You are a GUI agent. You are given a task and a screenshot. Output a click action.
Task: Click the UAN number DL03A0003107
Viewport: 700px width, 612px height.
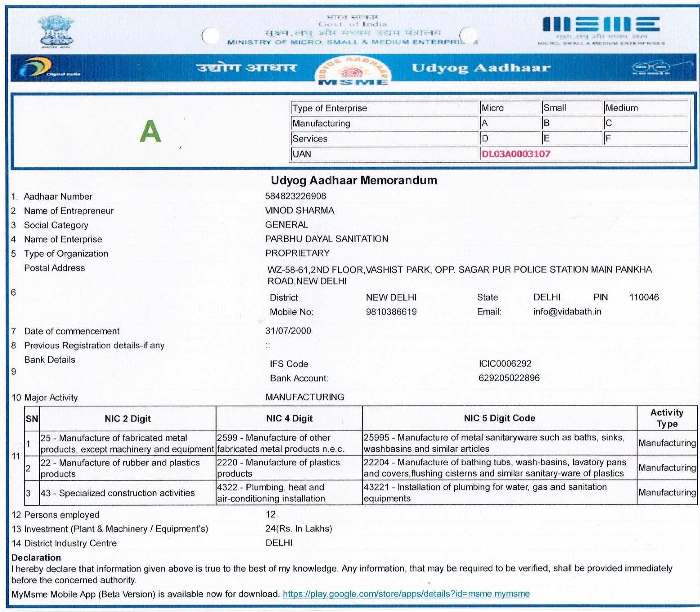516,154
